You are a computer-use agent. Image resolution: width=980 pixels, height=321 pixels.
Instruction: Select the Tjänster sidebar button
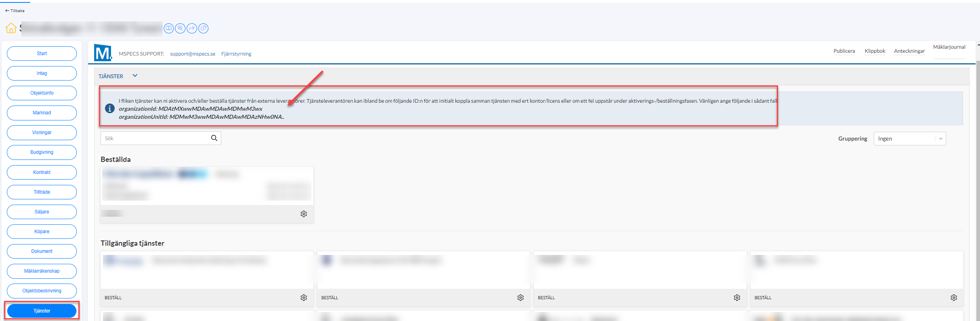click(42, 311)
